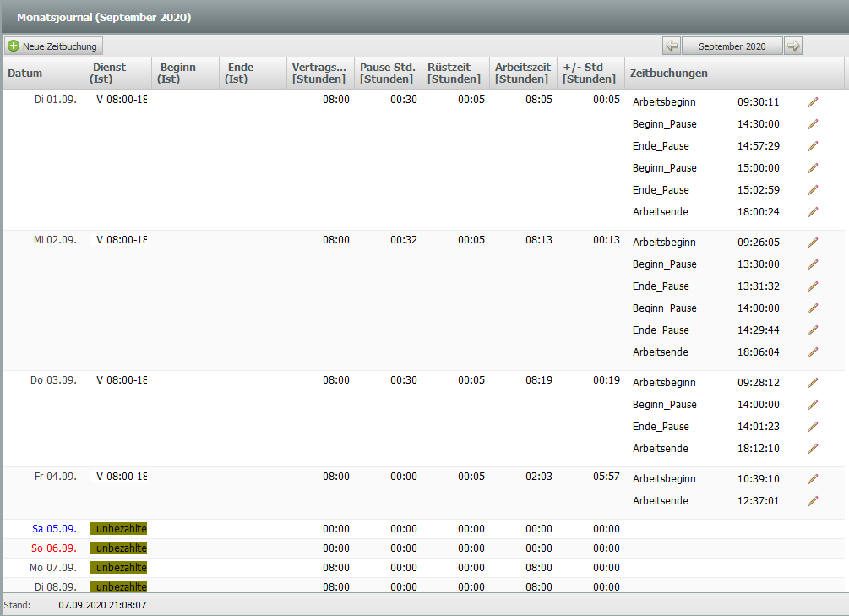Edit Ende_Pause 14:01:23 booking pencil
The height and width of the screenshot is (616, 849).
(813, 427)
